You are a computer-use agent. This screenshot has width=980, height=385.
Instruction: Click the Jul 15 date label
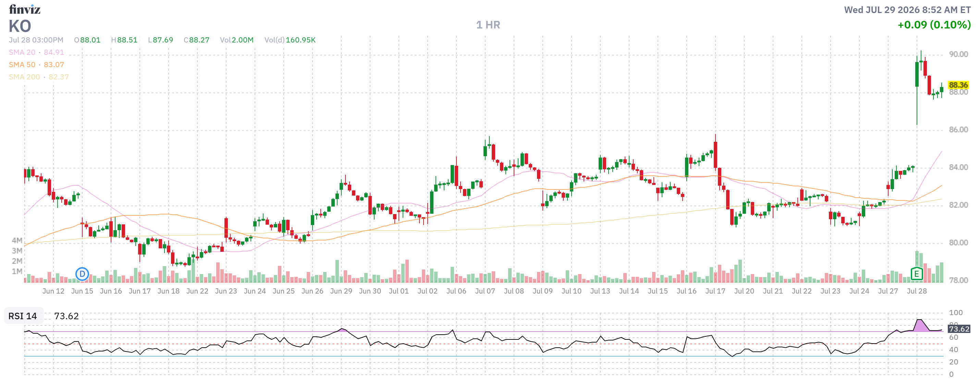(658, 291)
